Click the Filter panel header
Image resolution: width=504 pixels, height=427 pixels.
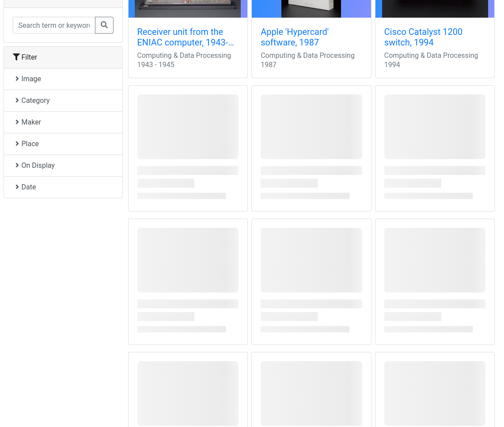[63, 57]
